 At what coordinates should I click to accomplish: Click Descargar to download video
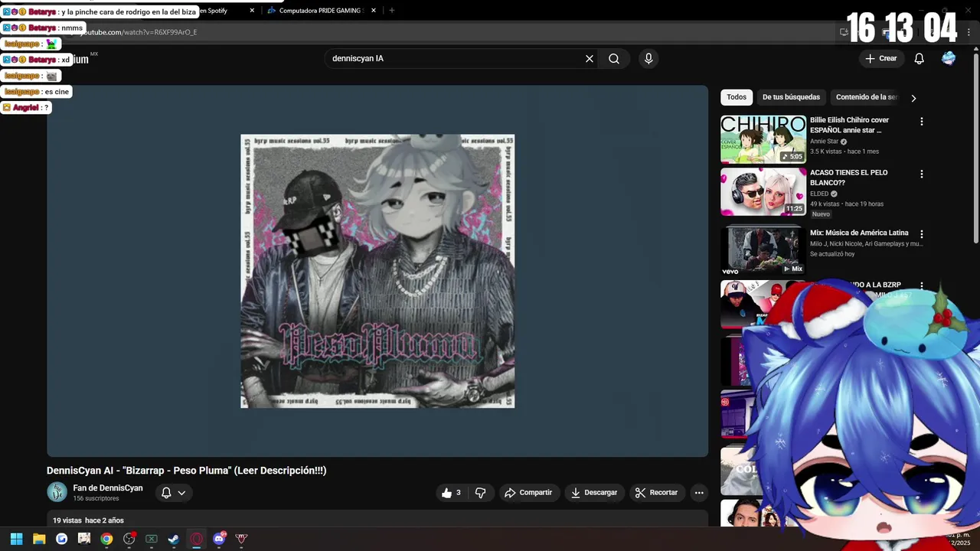594,493
